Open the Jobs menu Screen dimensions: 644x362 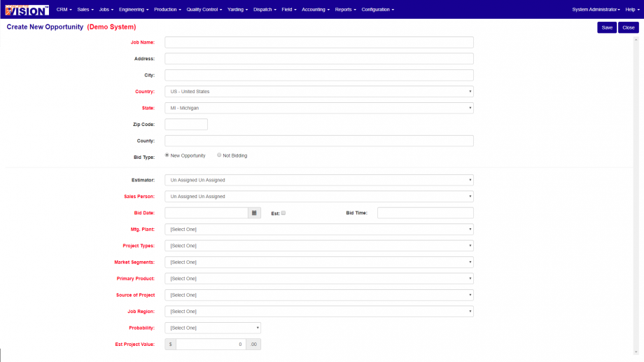click(106, 9)
